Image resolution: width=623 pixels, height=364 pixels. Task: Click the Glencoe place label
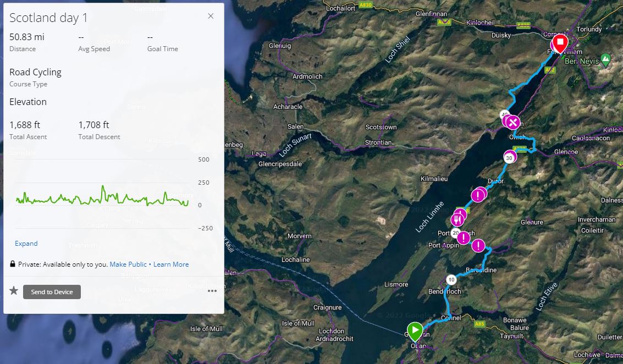coord(566,152)
